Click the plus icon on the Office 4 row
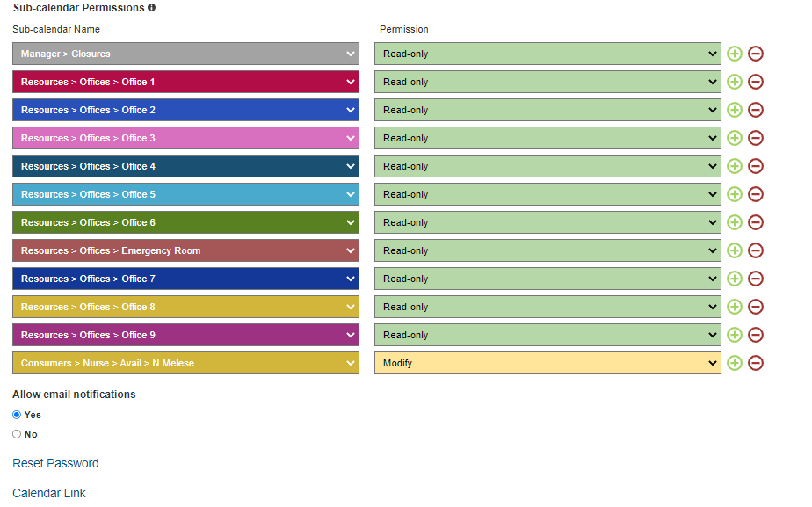 tap(735, 166)
